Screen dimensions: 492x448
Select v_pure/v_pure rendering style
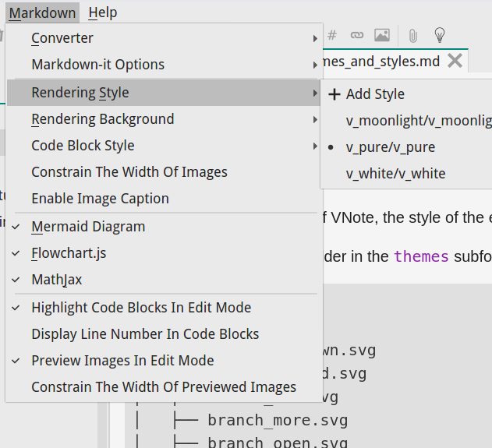[407, 147]
